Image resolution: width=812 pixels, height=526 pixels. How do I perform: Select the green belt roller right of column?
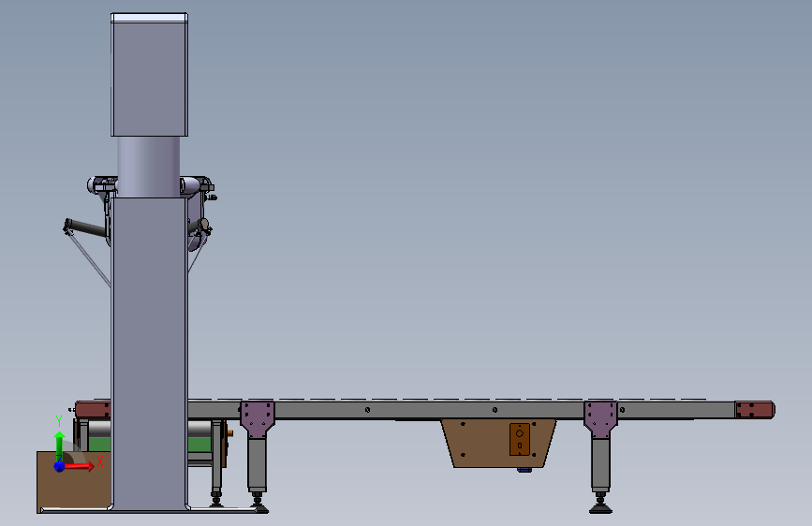pos(199,445)
